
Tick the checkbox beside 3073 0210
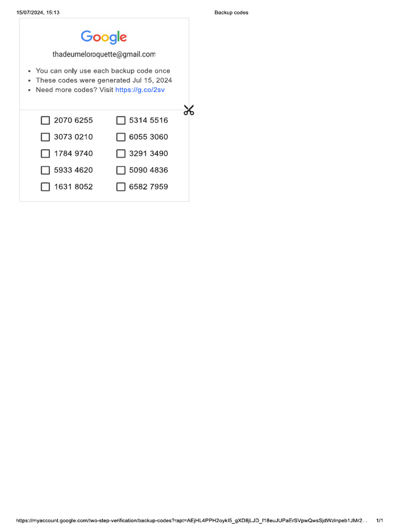click(45, 137)
